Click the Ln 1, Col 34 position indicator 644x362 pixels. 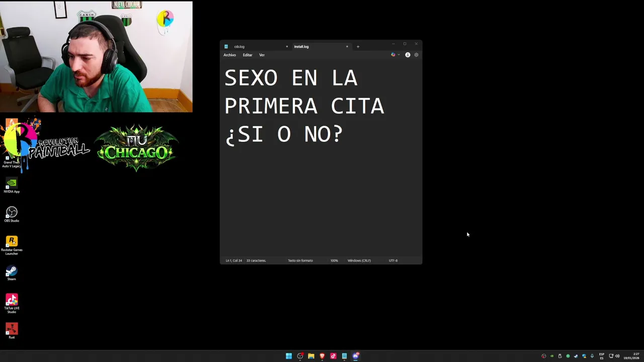[234, 260]
